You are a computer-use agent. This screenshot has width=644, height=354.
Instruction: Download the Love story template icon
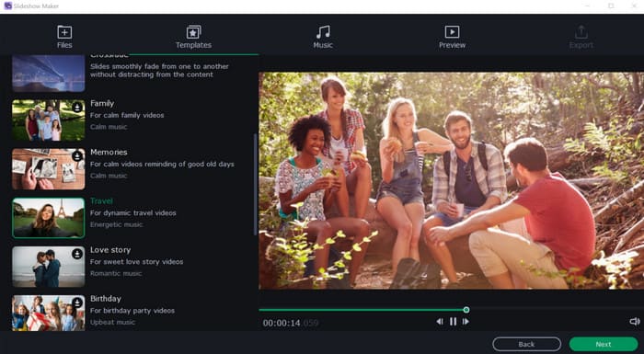pos(77,254)
